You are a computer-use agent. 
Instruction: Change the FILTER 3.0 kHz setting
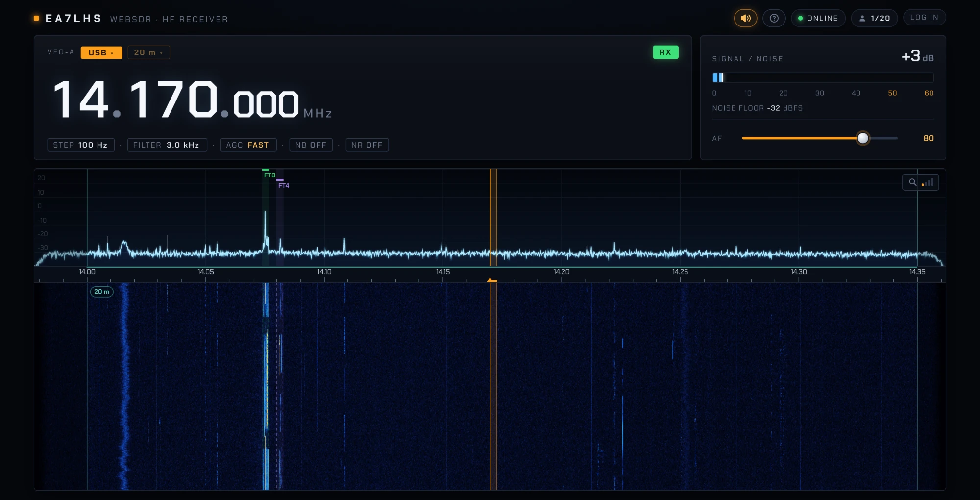click(167, 145)
